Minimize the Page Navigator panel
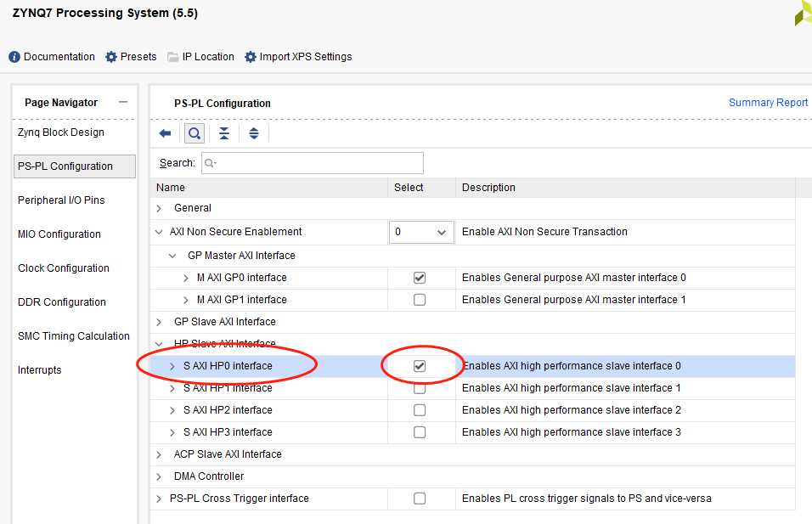 click(x=122, y=102)
